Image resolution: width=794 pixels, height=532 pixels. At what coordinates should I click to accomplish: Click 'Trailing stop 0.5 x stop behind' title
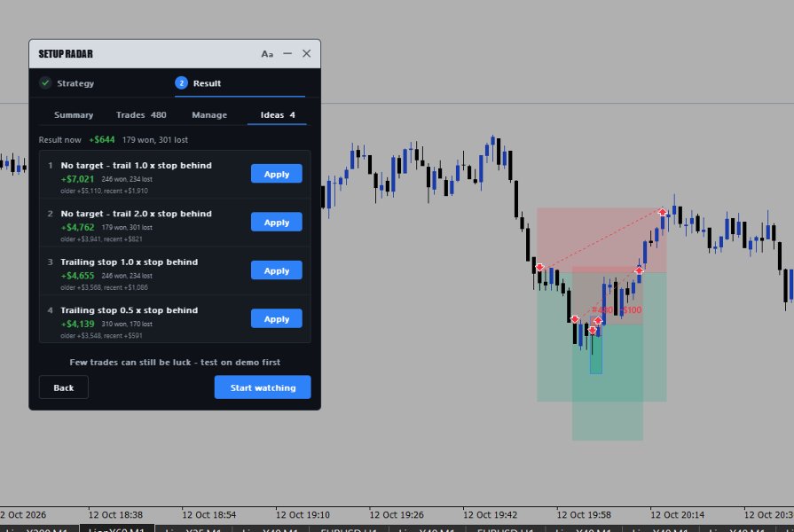[130, 310]
